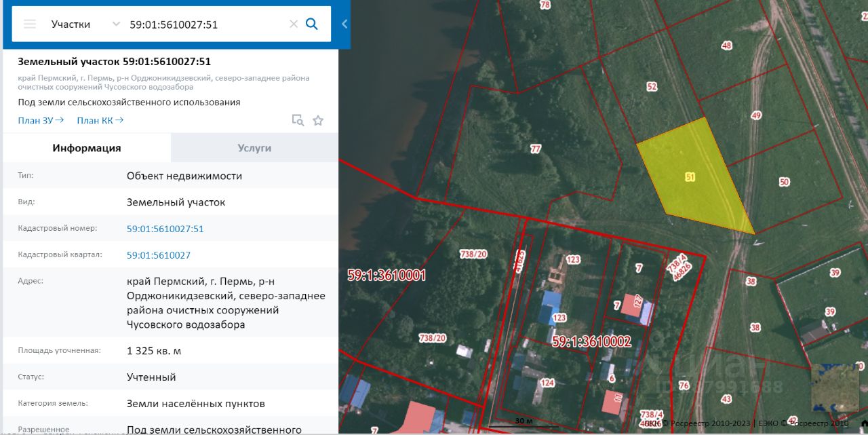Click parcel label 78 on the map

point(545,5)
